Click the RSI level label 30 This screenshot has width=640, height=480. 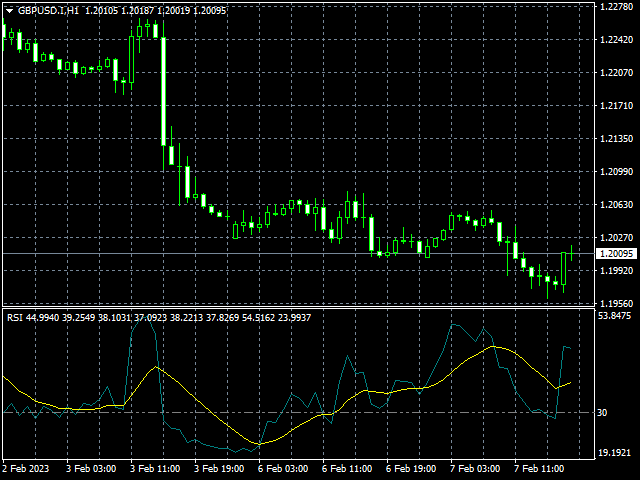602,413
